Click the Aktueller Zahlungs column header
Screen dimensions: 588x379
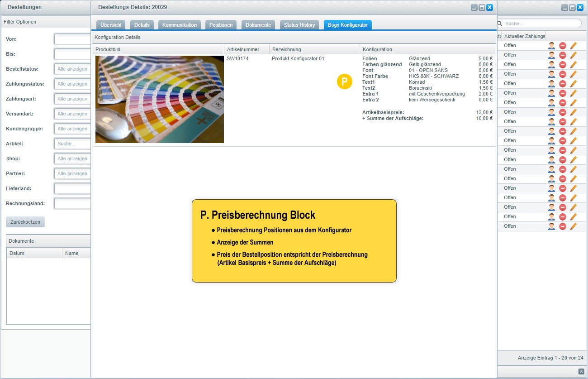point(523,36)
